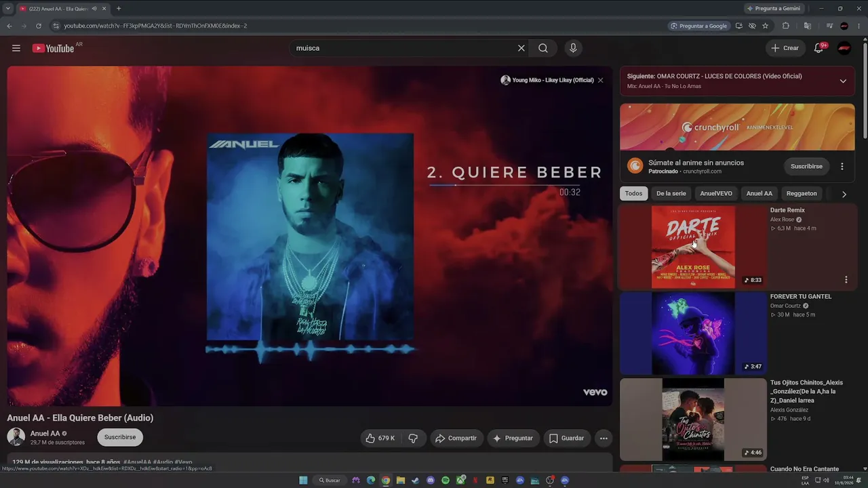The width and height of the screenshot is (868, 488).
Task: Open more actions for the video
Action: coord(604,438)
